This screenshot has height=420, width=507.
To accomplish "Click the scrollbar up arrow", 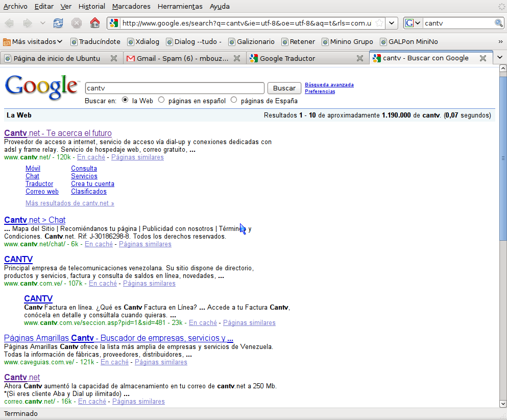I will [x=503, y=68].
